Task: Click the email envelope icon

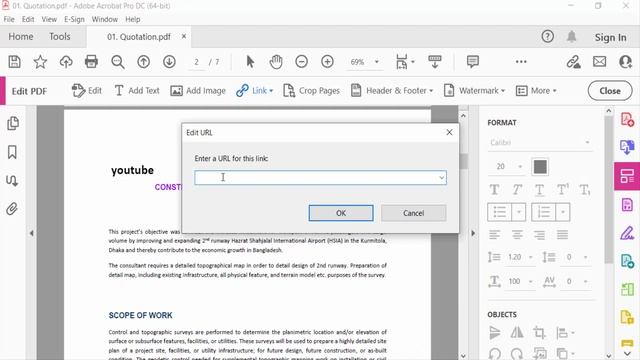Action: (599, 62)
